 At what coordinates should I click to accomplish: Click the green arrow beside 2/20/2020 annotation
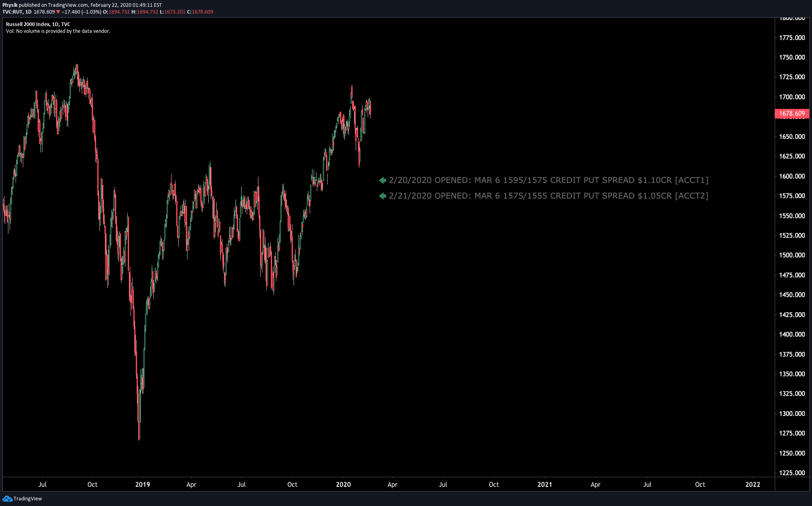coord(383,180)
